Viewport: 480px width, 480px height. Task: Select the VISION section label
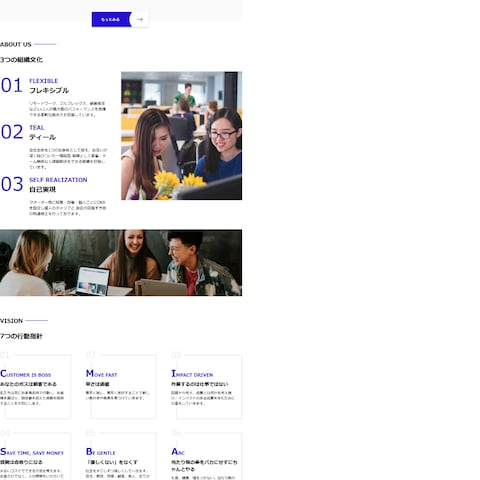point(11,321)
